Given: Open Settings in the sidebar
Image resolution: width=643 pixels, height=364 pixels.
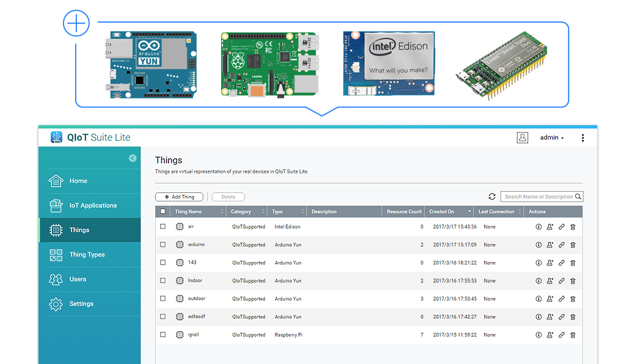Looking at the screenshot, I should (90, 304).
